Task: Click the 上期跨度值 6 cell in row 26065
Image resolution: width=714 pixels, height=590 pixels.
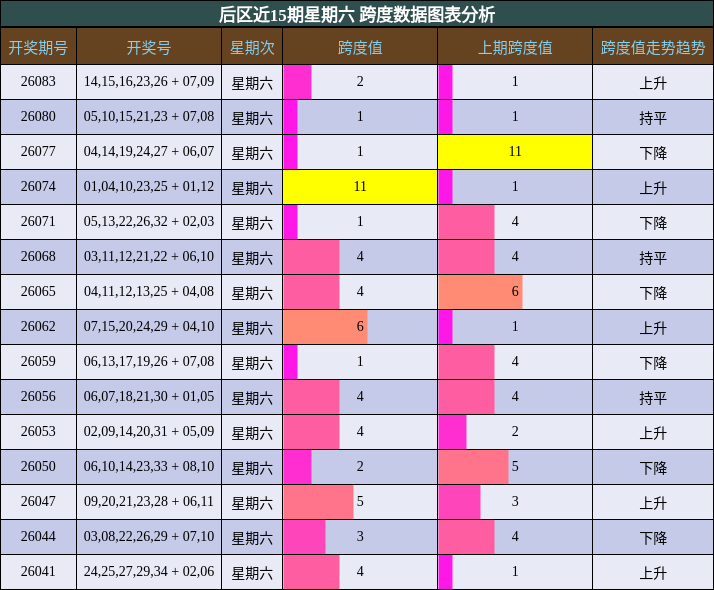Action: 515,291
